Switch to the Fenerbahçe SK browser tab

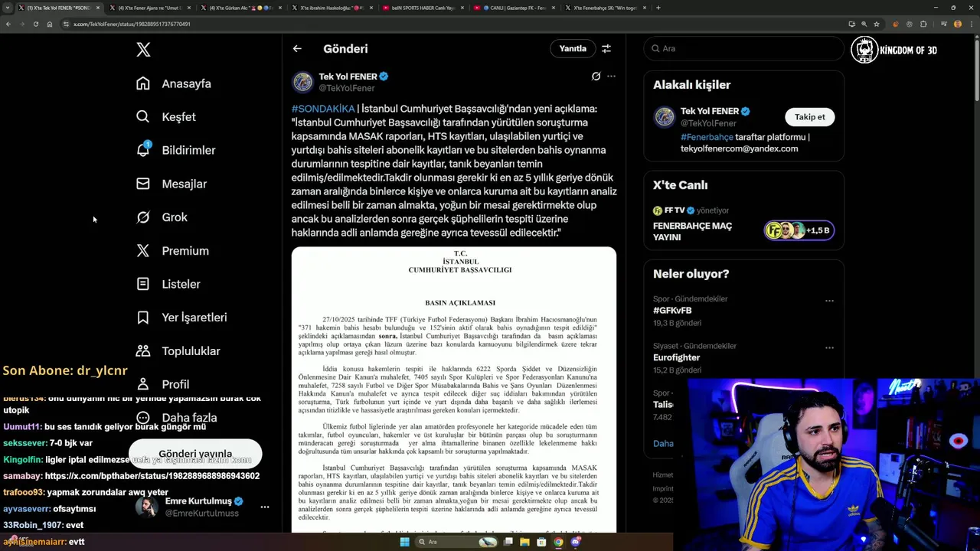[605, 8]
